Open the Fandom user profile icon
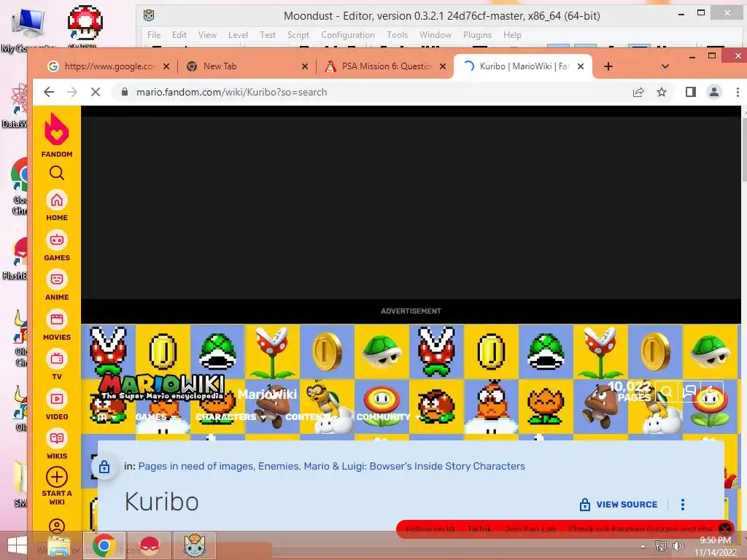This screenshot has width=747, height=560. (x=57, y=526)
